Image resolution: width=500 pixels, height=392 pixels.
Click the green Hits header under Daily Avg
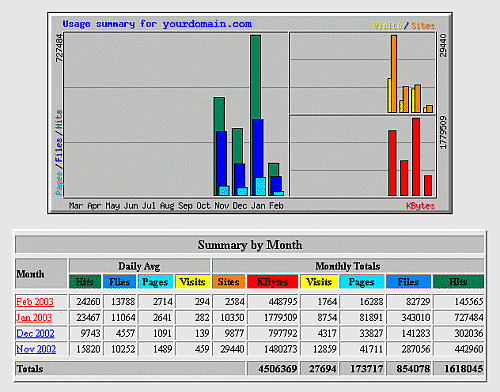85,282
